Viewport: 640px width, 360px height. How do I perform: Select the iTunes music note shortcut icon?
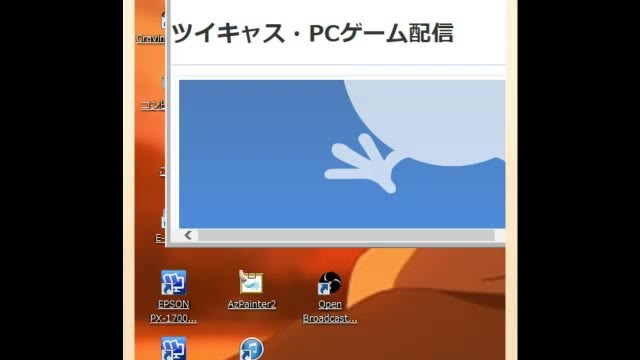[251, 349]
